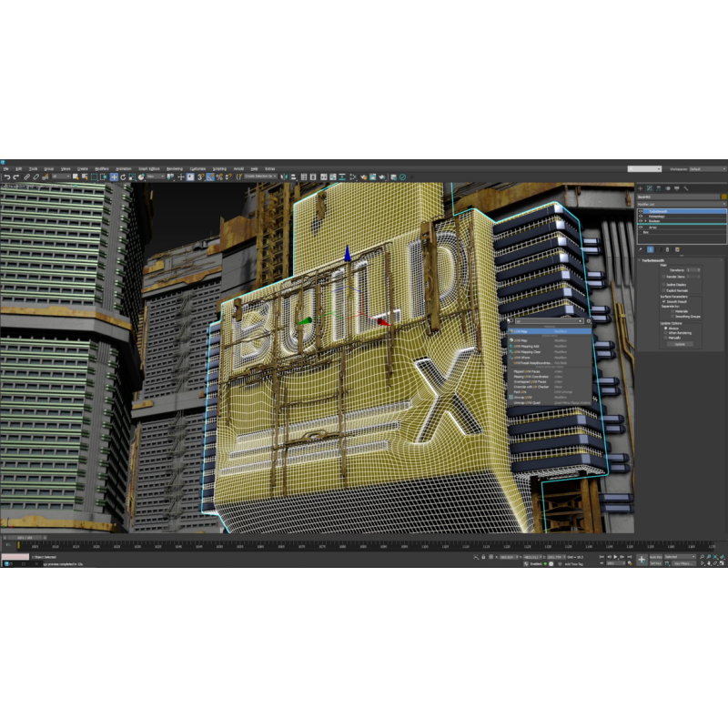The width and height of the screenshot is (728, 728).
Task: Collapse the TurboSmooth rollout
Action: pyautogui.click(x=642, y=258)
